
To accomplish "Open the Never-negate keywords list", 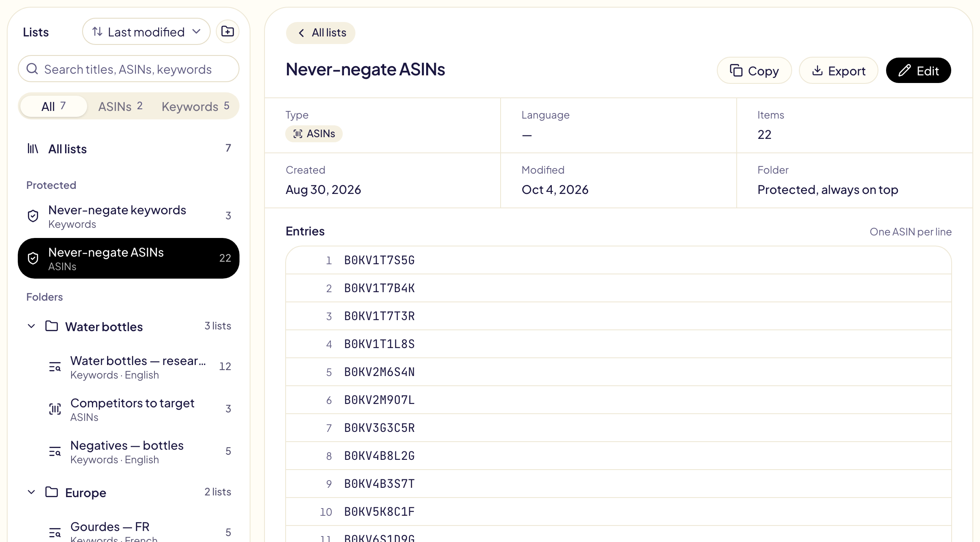I will point(129,216).
